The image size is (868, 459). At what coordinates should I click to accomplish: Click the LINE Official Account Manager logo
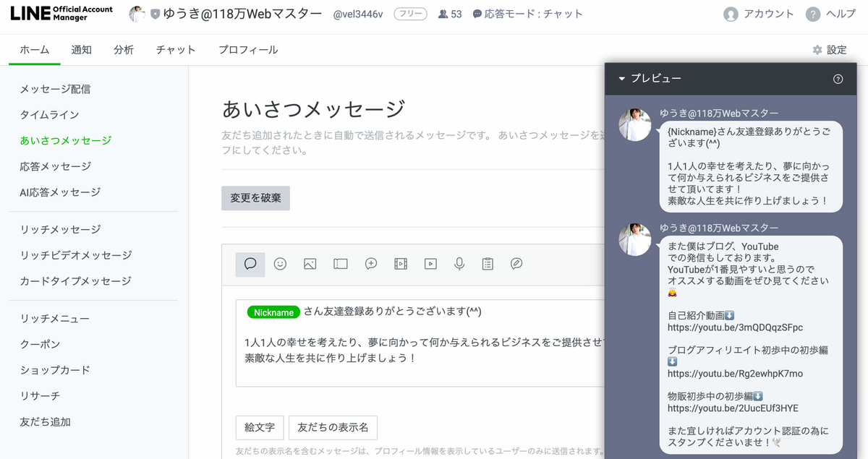[61, 14]
